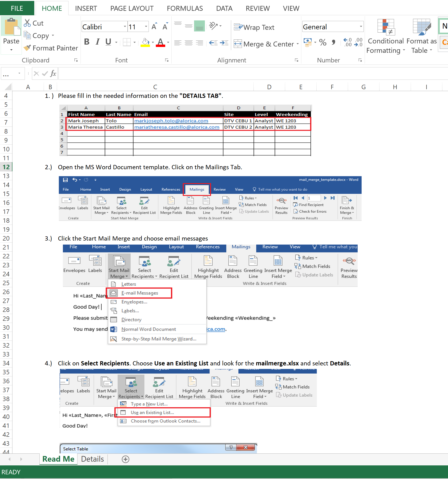Image resolution: width=448 pixels, height=479 pixels.
Task: Cancel the formula entry with the X
Action: click(36, 73)
